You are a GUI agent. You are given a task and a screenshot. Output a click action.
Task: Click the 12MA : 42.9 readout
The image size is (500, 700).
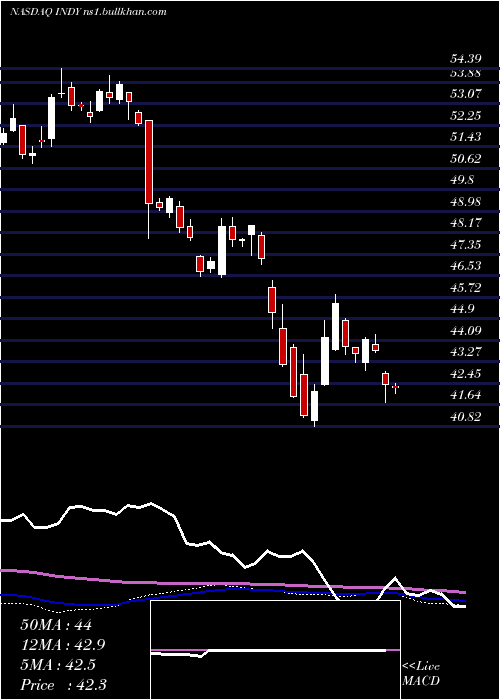pyautogui.click(x=63, y=645)
